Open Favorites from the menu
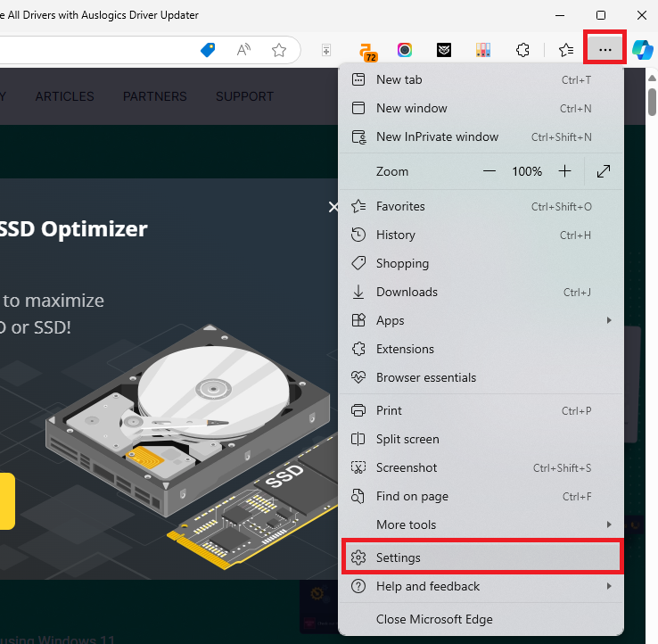Screen dimensions: 658x644 481,207
